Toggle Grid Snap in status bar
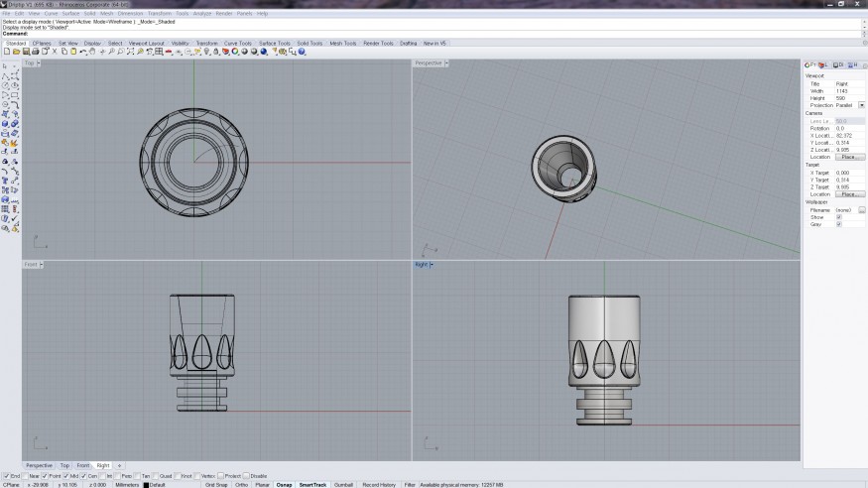This screenshot has width=868, height=488. point(216,485)
